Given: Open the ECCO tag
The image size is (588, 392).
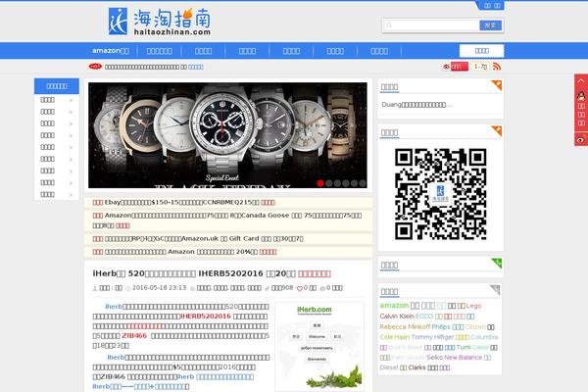Looking at the screenshot, I should click(x=424, y=317).
